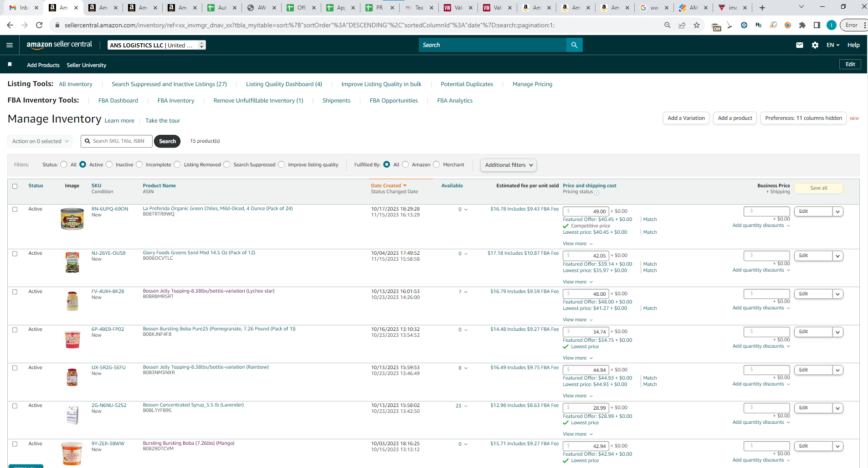Click the header Search input field
This screenshot has height=468, width=868.
pyautogui.click(x=493, y=45)
